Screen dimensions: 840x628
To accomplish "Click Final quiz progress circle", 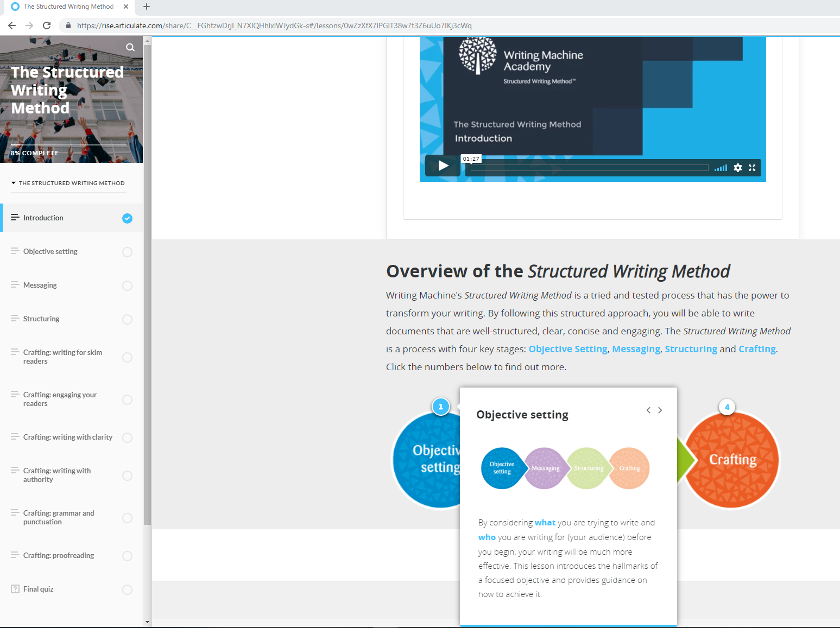I will [127, 589].
